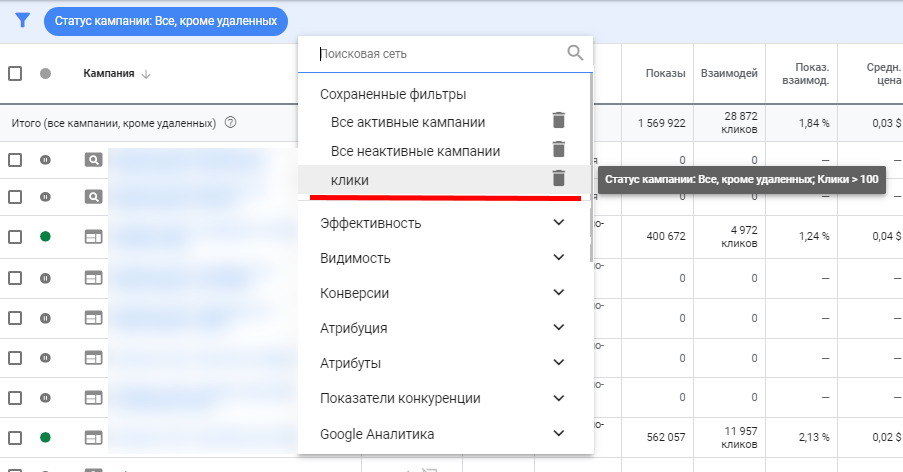903x472 pixels.
Task: Delete the saved filter 'Все неактивные кампании'
Action: (x=558, y=150)
